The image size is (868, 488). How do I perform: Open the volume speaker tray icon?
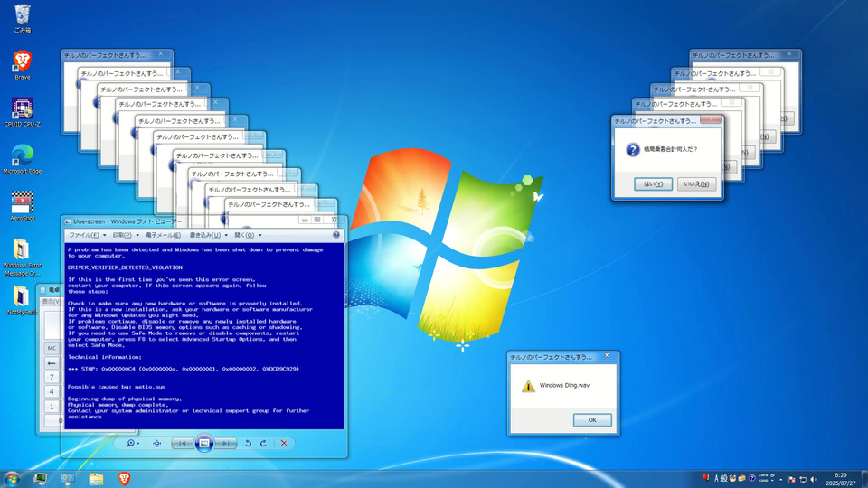[x=814, y=479]
